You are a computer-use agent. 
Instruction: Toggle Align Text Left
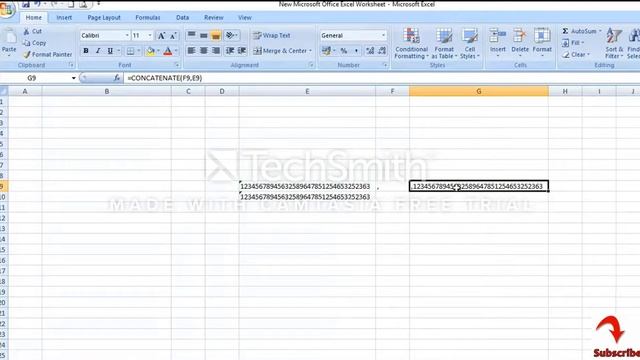tap(191, 51)
